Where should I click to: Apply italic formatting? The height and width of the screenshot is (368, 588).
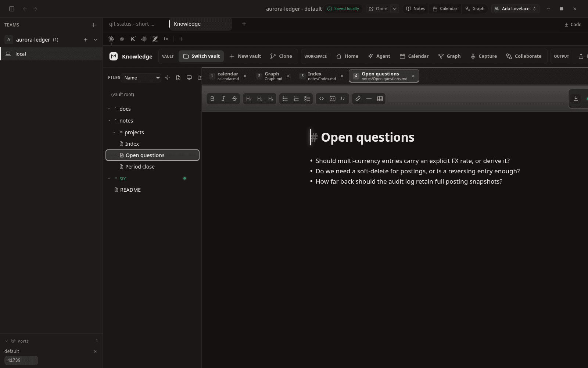(x=223, y=99)
